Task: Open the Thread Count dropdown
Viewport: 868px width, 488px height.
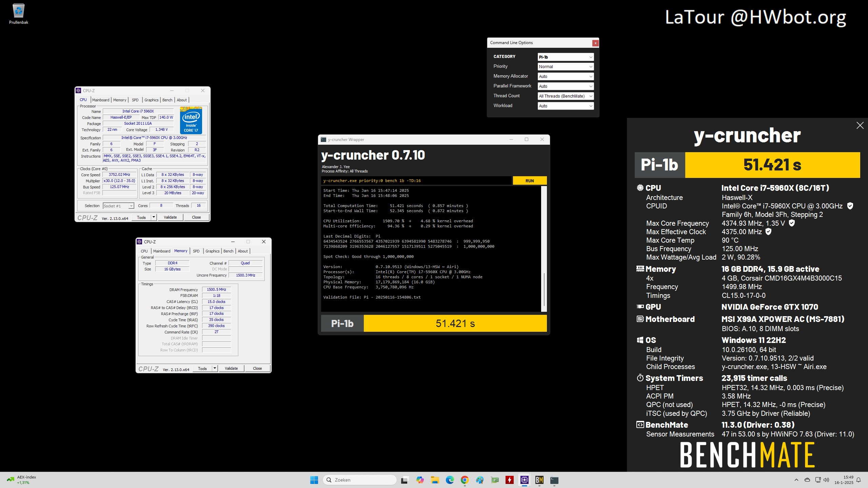Action: click(566, 96)
